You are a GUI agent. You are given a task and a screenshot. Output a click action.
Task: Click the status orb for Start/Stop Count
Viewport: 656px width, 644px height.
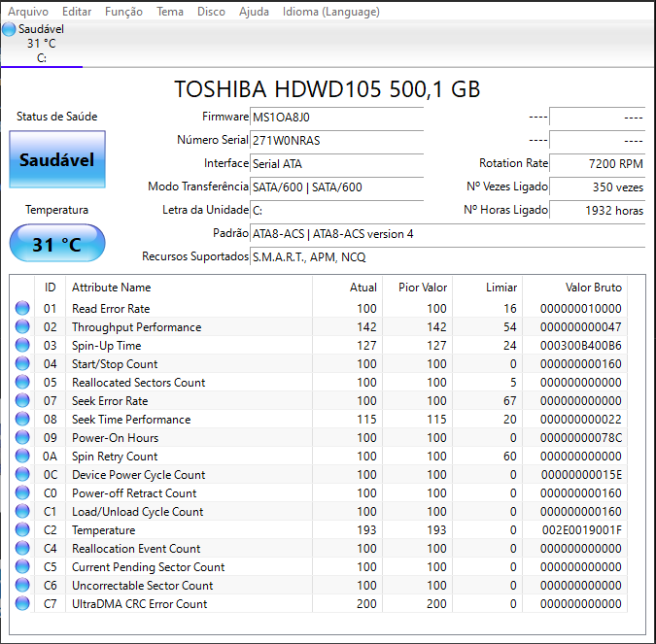pyautogui.click(x=22, y=363)
